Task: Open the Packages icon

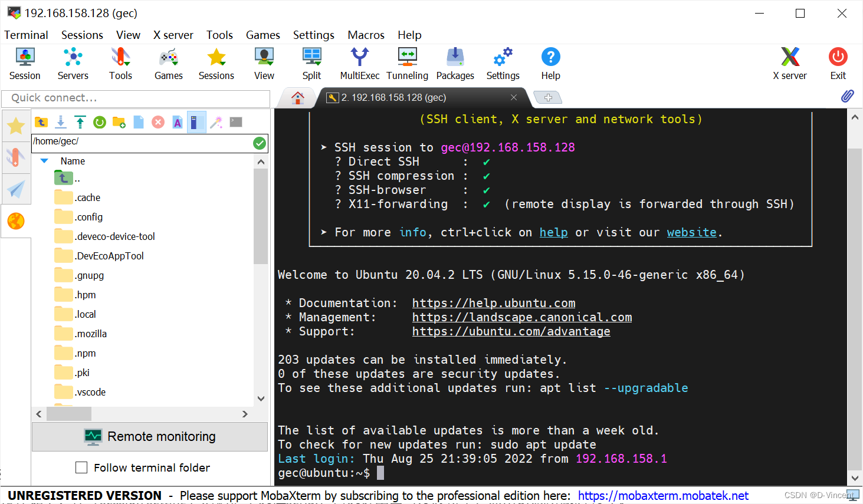Action: tap(455, 64)
